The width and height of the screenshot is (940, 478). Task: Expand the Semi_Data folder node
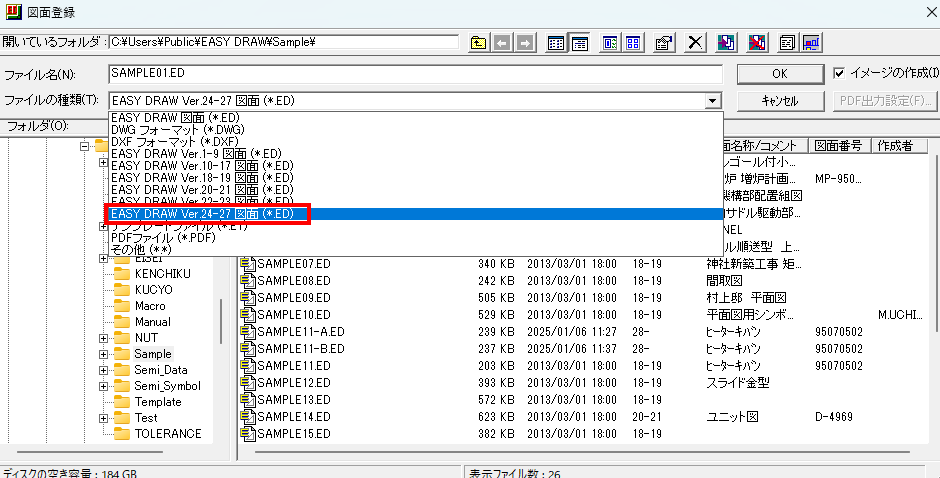tap(104, 370)
